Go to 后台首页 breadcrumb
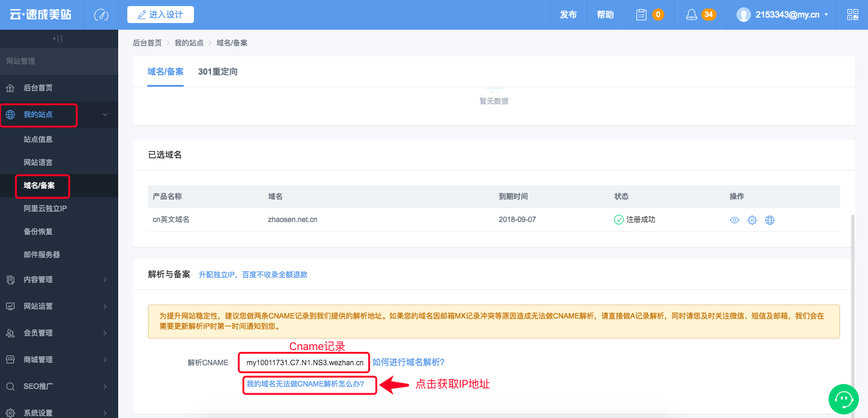Screen dimensions: 868x418 147,43
